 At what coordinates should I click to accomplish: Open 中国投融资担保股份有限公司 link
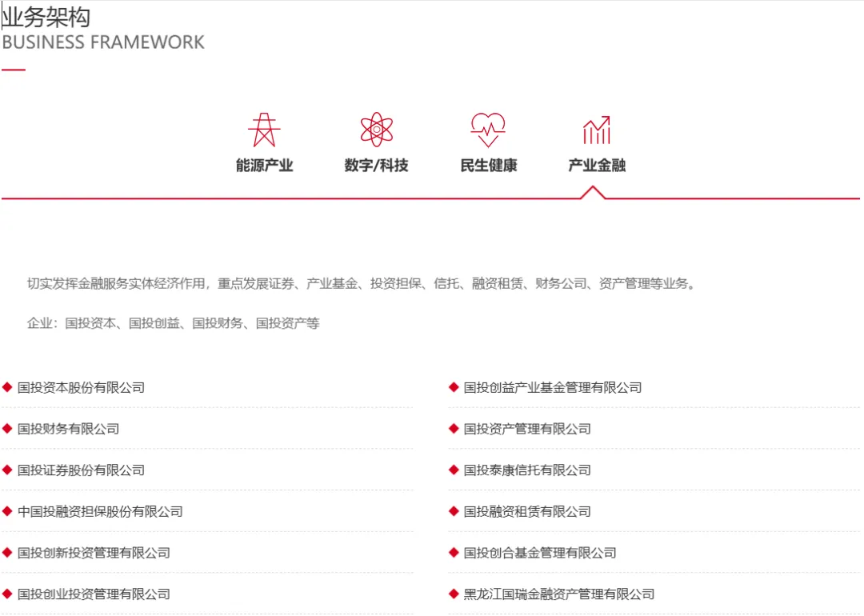[x=100, y=512]
